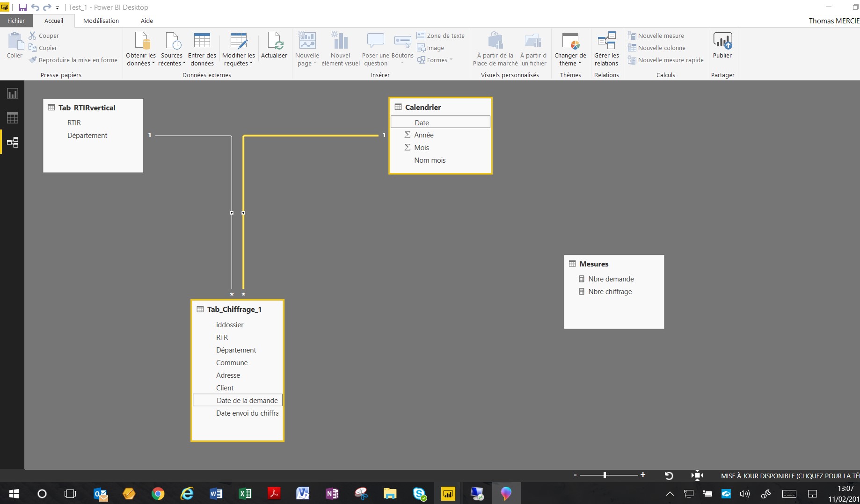Select Date de la demande field

(238, 400)
